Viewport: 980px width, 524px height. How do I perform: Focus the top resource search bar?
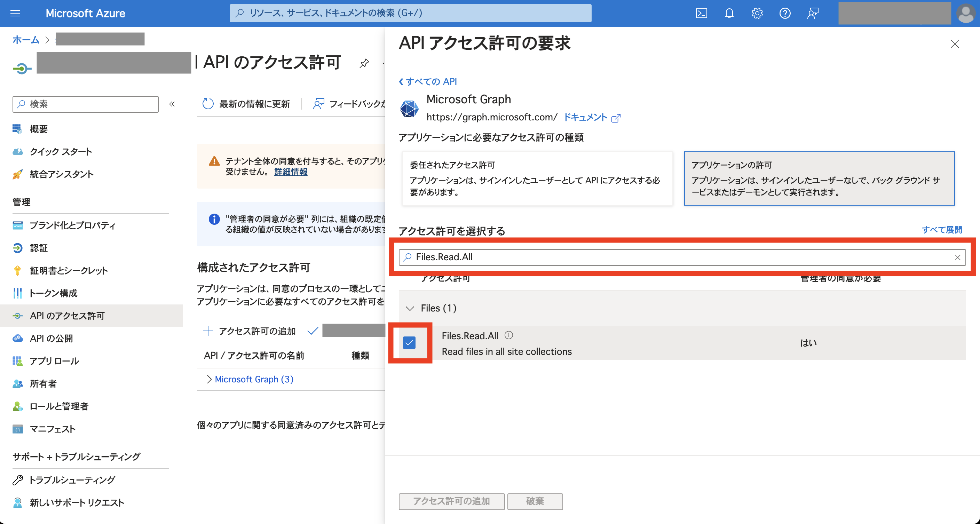[410, 13]
